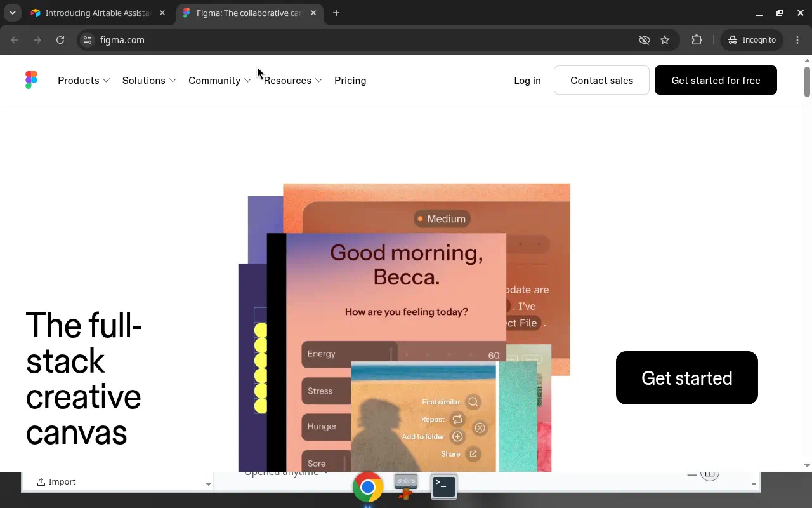Click the circled X icon in hero image
The width and height of the screenshot is (812, 508).
pyautogui.click(x=480, y=428)
